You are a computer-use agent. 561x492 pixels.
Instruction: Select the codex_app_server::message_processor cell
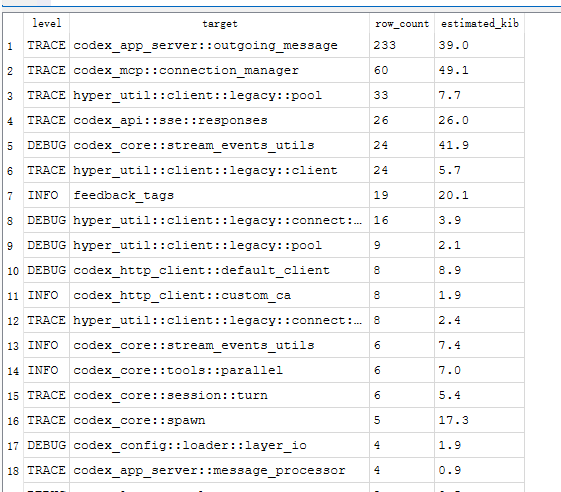click(219, 470)
